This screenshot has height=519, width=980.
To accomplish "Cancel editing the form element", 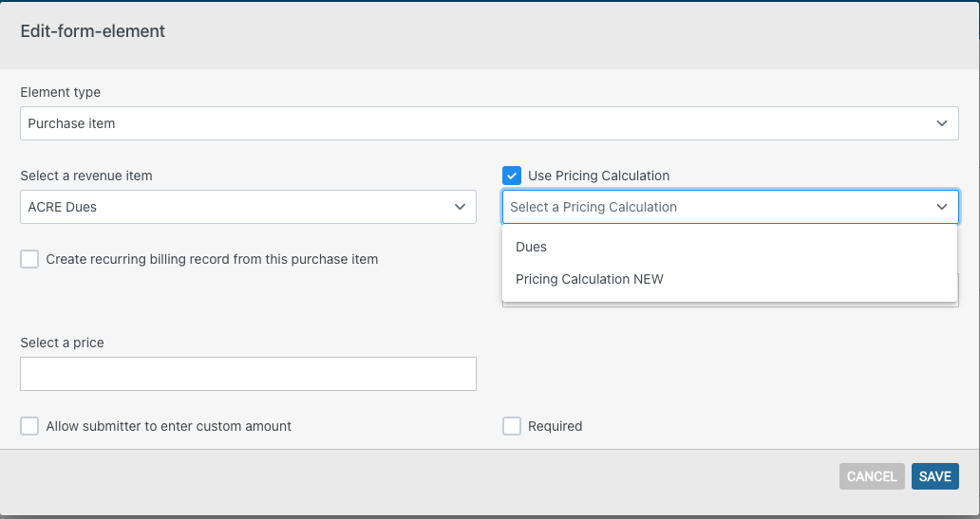I will click(x=872, y=476).
